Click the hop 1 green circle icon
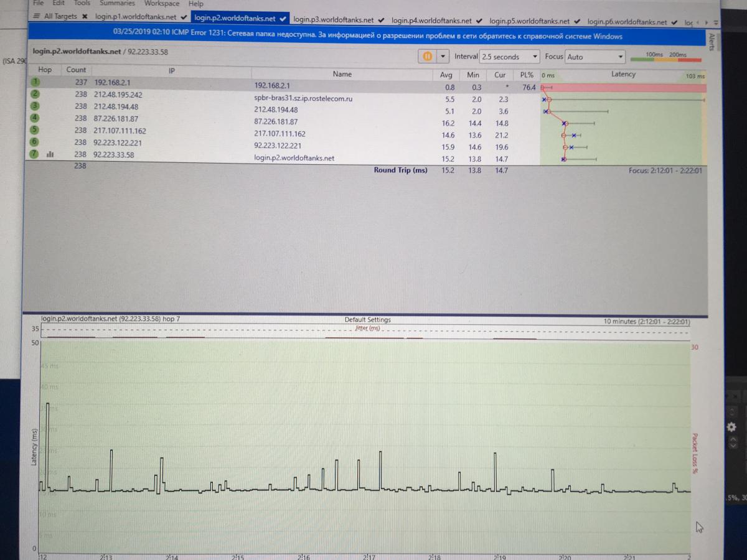 [35, 82]
